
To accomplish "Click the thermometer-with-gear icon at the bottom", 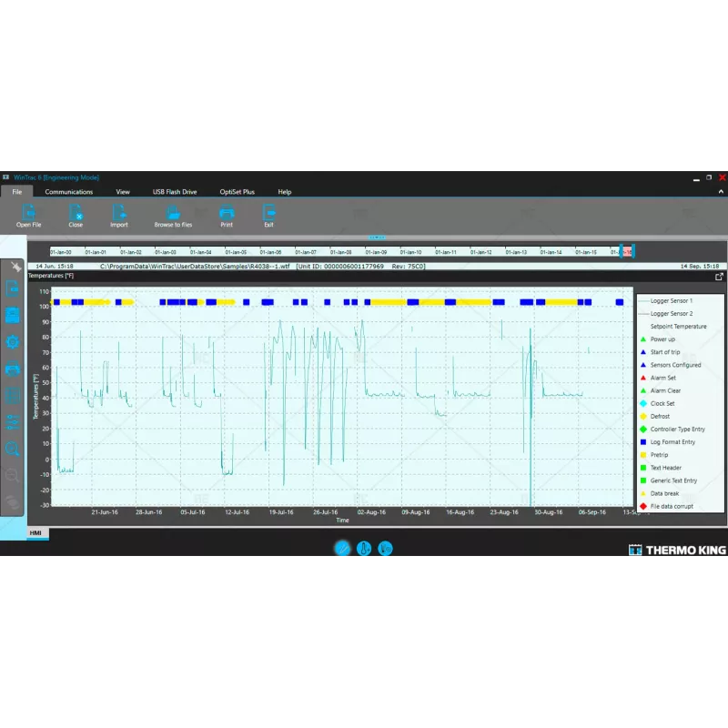I will coord(385,549).
